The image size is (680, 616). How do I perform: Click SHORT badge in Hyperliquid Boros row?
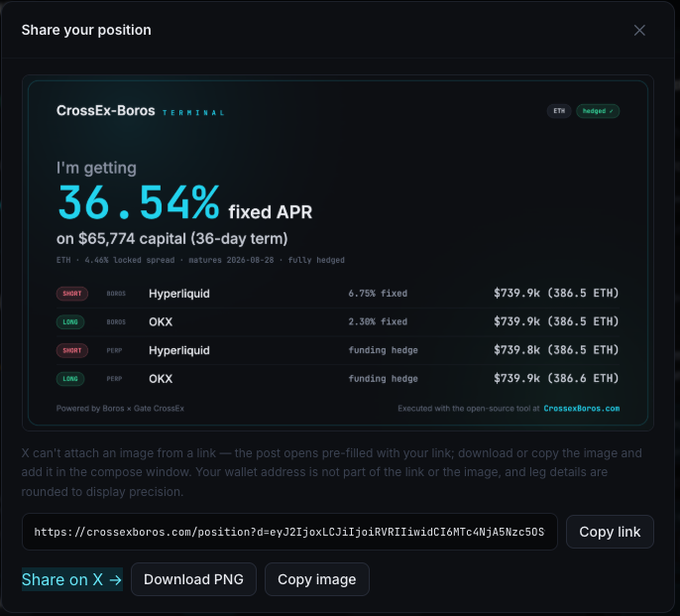tap(72, 294)
